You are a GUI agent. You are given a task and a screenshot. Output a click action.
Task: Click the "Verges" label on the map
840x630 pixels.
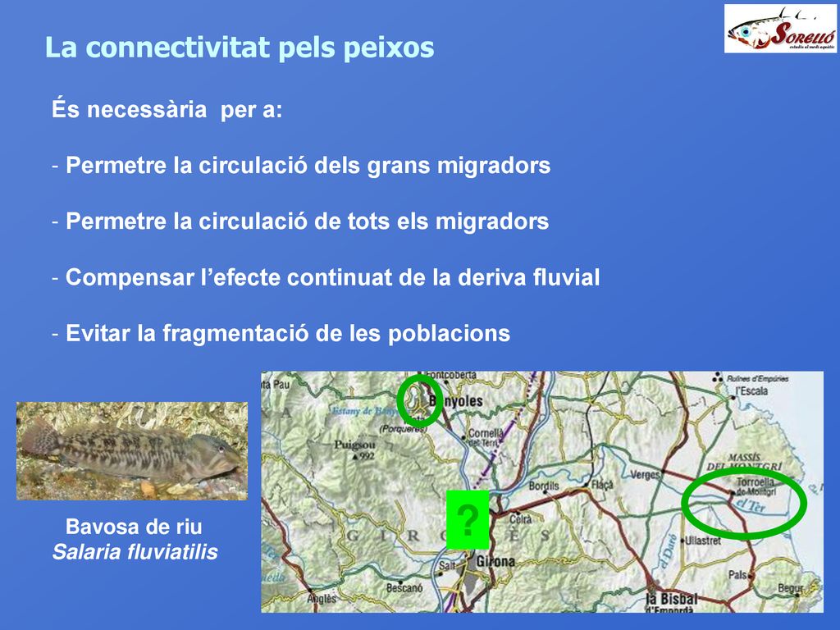(645, 475)
